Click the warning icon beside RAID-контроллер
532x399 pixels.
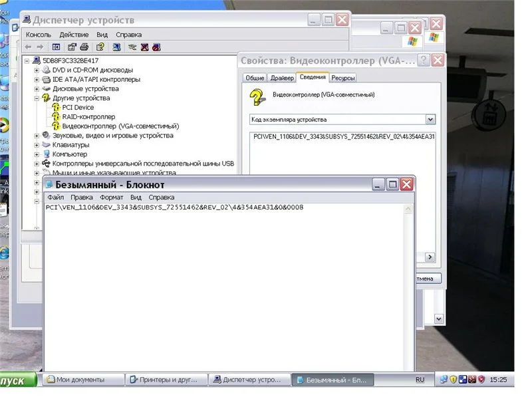tap(56, 117)
